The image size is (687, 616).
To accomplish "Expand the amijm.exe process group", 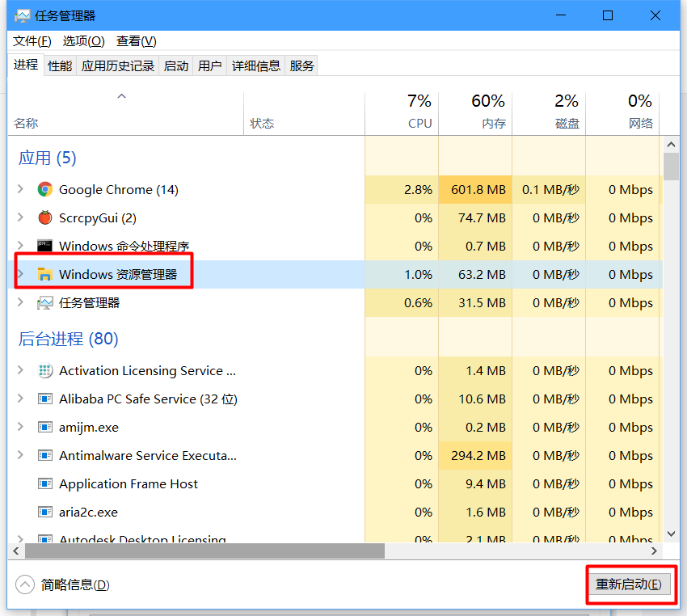I will pos(20,427).
